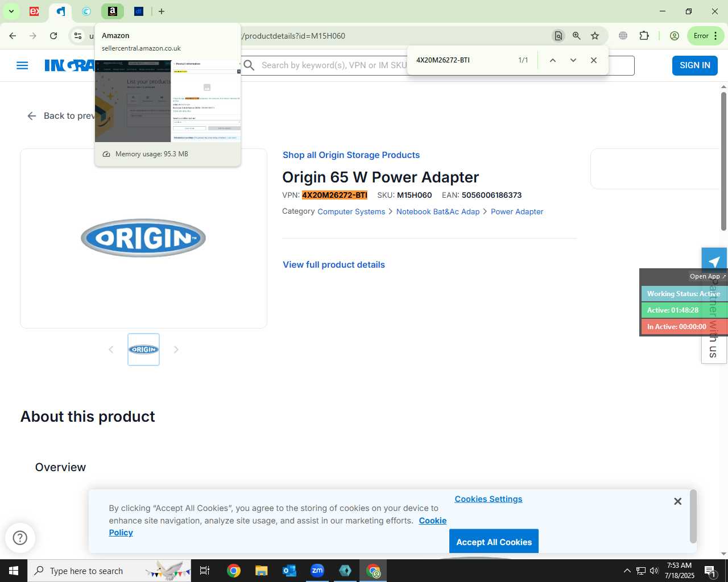Open Google Chrome from the taskbar
Screen dimensions: 728x582
click(233, 571)
